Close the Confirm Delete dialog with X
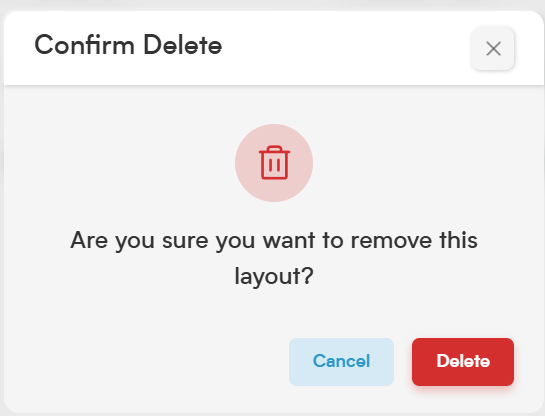 click(x=493, y=49)
